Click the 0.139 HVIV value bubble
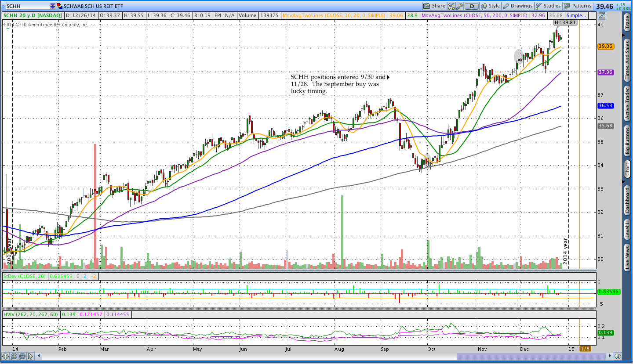 click(605, 332)
